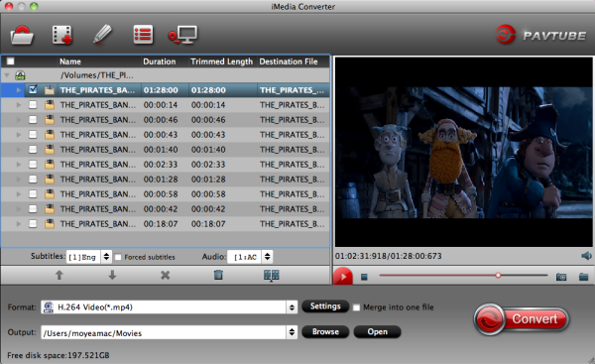Open the Subtitles language dropdown
This screenshot has height=364, width=595.
tap(88, 257)
